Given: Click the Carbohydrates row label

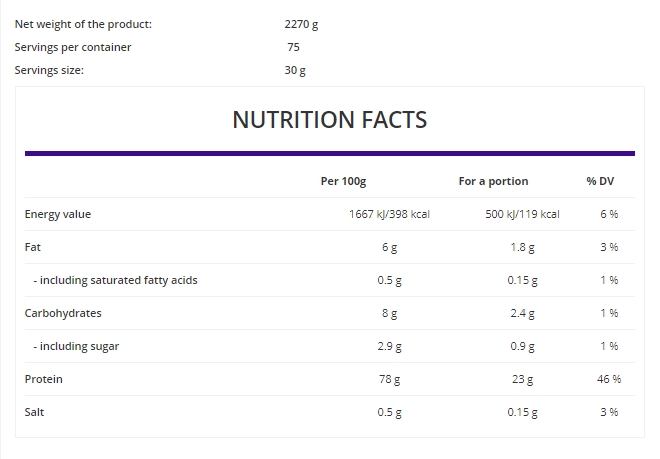Looking at the screenshot, I should click(x=63, y=313).
